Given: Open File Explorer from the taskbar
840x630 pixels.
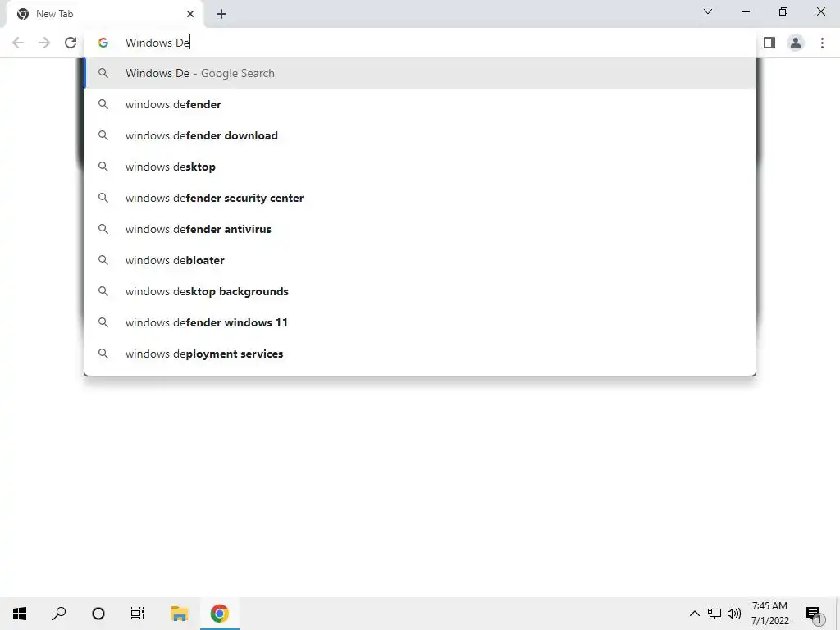Looking at the screenshot, I should 180,614.
